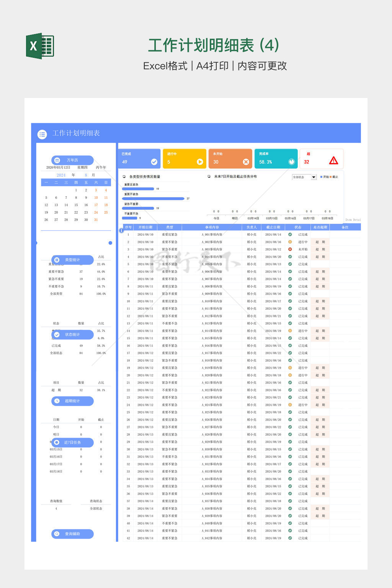Click the checklist icon beside the sheet title
Screen dimensions: 392x588
(42, 134)
